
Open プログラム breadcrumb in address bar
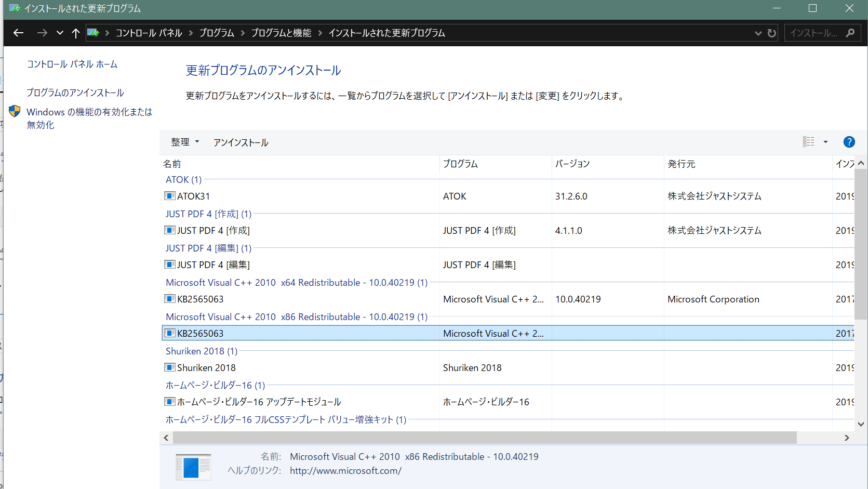[x=217, y=33]
